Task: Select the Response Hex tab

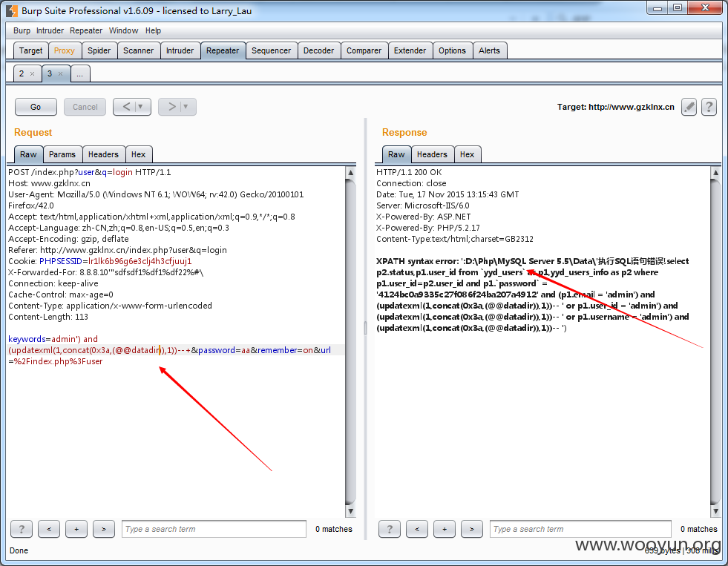Action: (467, 154)
